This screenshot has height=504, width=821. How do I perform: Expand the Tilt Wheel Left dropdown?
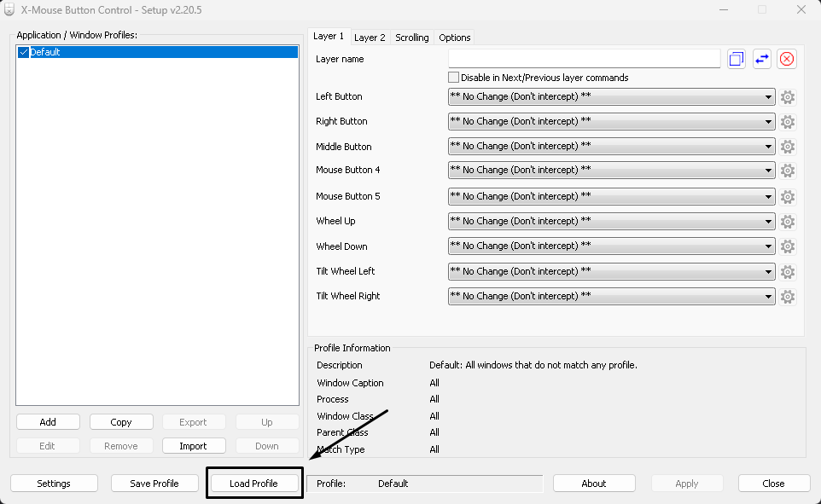612,271
